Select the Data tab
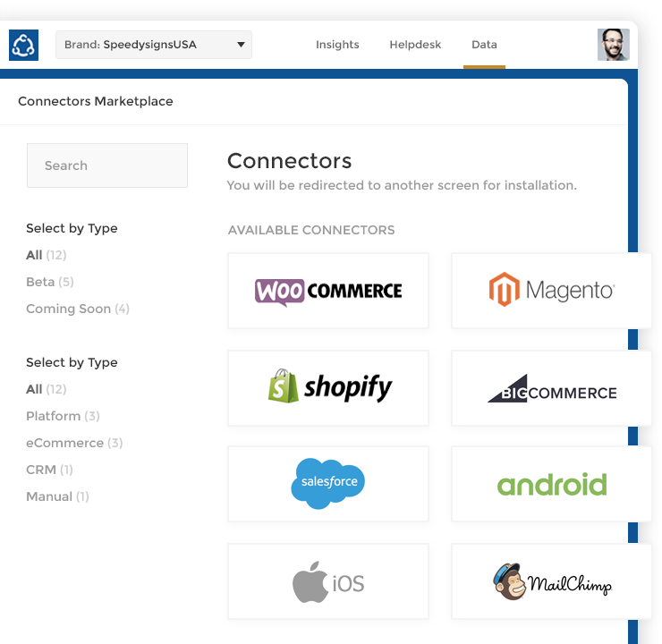Image resolution: width=662 pixels, height=644 pixels. [484, 45]
